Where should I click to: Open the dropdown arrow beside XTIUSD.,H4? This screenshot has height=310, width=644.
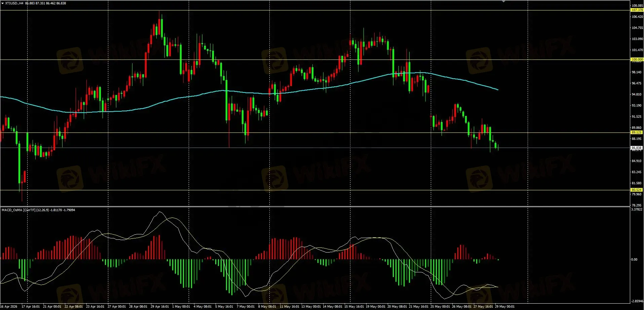[x=3, y=3]
